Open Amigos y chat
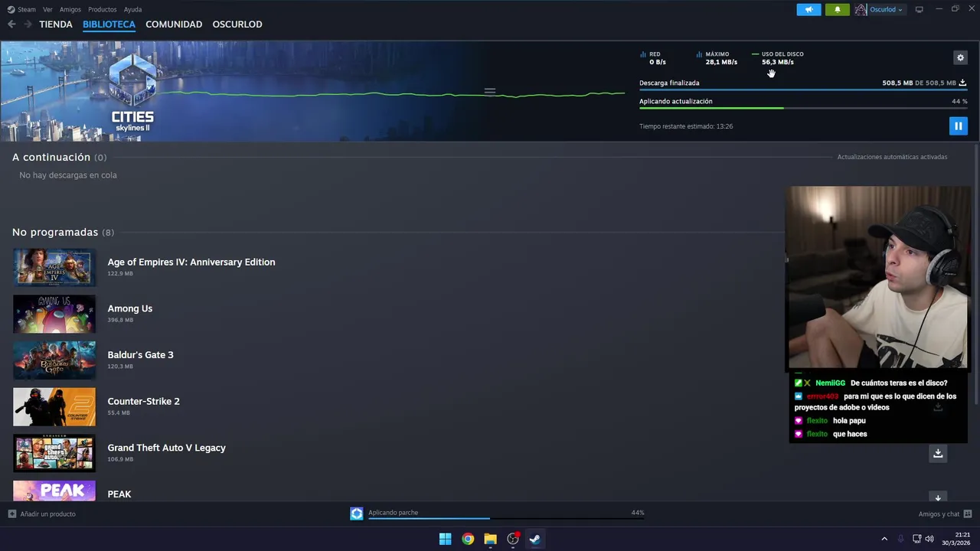Screen dimensions: 980x551 (x=939, y=514)
